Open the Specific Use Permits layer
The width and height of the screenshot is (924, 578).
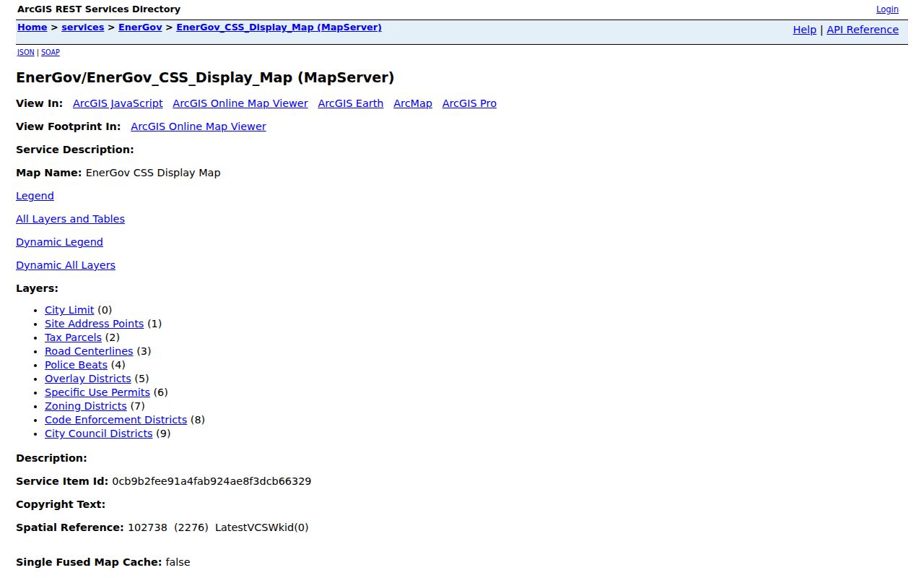(x=97, y=392)
